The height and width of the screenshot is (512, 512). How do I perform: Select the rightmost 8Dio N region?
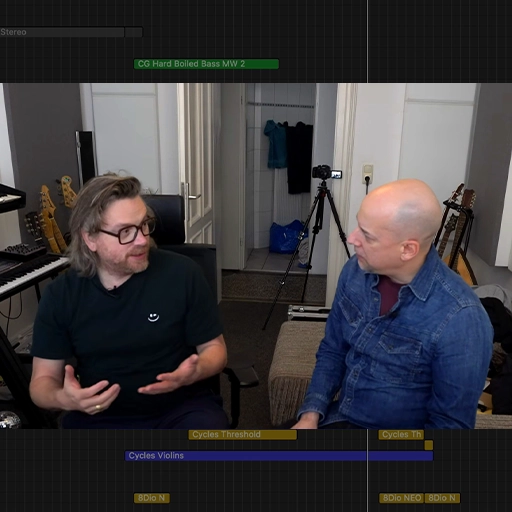(x=442, y=498)
